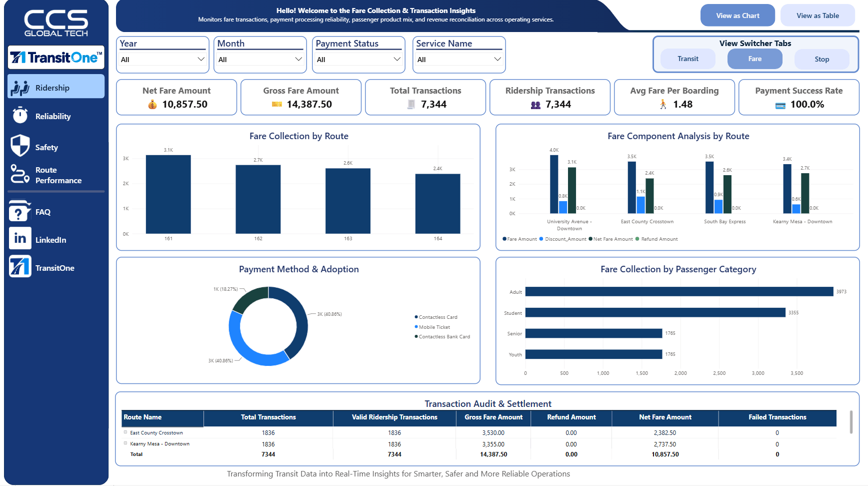The image size is (868, 486).
Task: Sort by Failed Transactions column header
Action: (777, 417)
